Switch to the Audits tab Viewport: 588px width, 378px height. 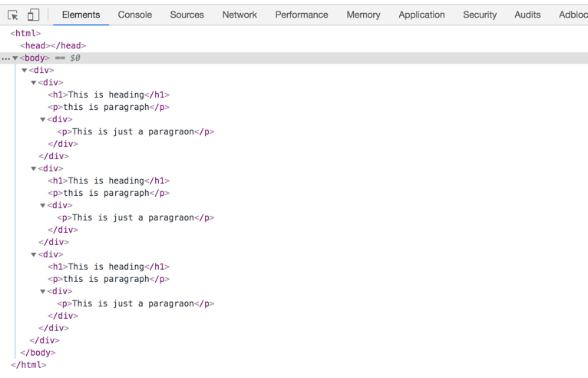click(527, 15)
